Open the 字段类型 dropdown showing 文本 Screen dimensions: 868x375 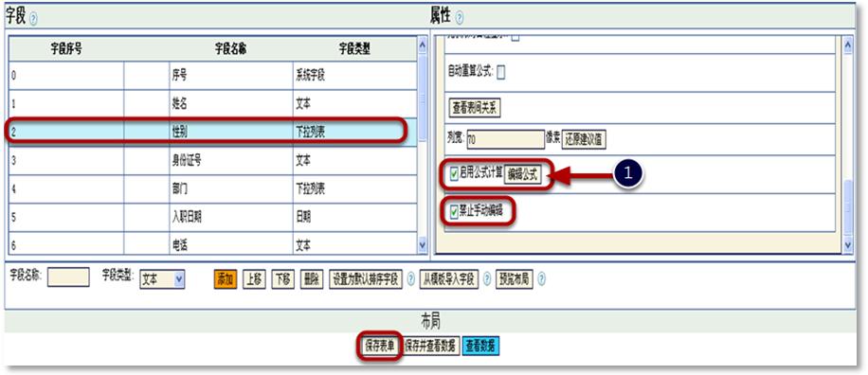162,279
